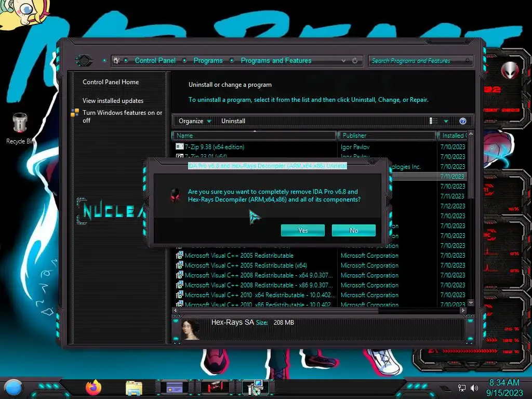Refresh the Programs and Features list
The height and width of the screenshot is (399, 532).
point(355,61)
